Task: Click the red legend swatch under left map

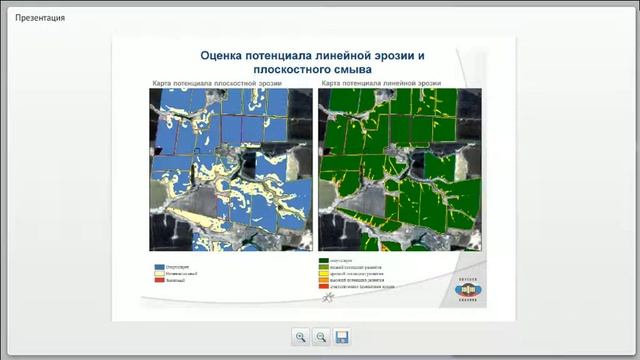Action: coord(159,280)
